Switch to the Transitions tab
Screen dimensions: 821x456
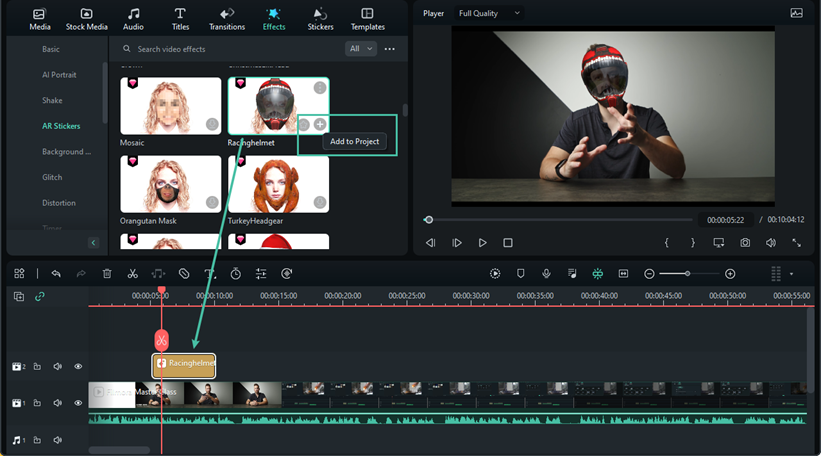click(227, 19)
